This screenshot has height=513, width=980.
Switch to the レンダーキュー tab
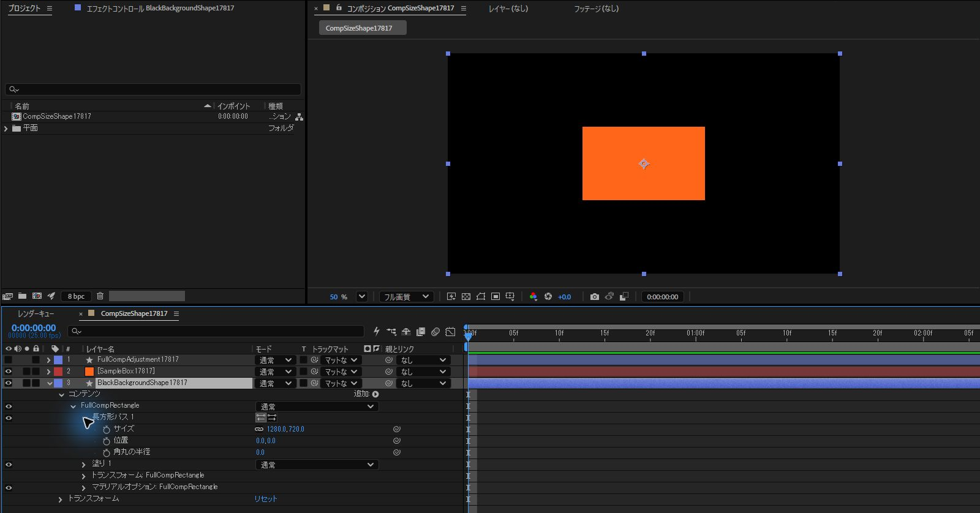(36, 313)
